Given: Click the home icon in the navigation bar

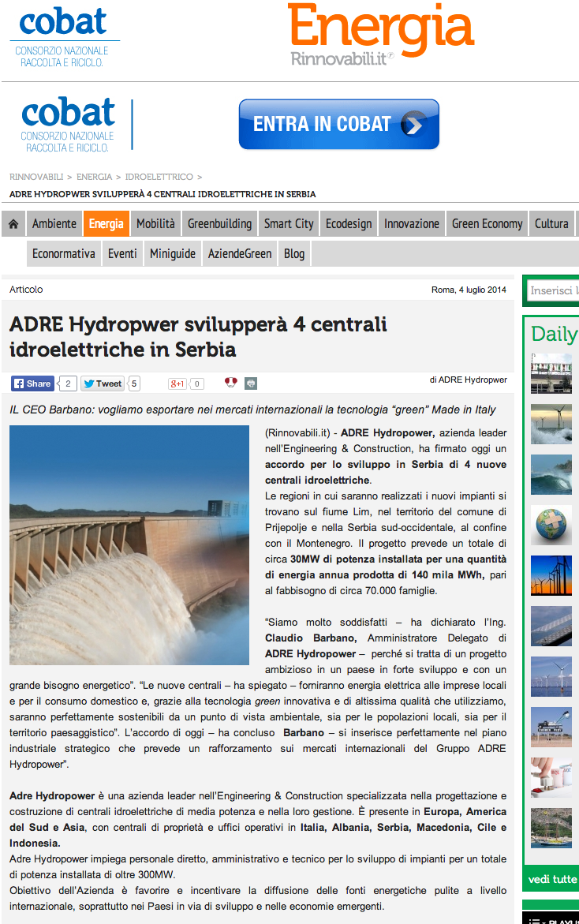Looking at the screenshot, I should (13, 224).
